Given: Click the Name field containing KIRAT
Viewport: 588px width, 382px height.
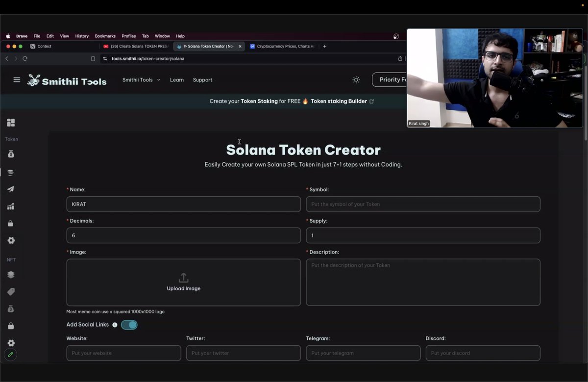Looking at the screenshot, I should coord(184,204).
